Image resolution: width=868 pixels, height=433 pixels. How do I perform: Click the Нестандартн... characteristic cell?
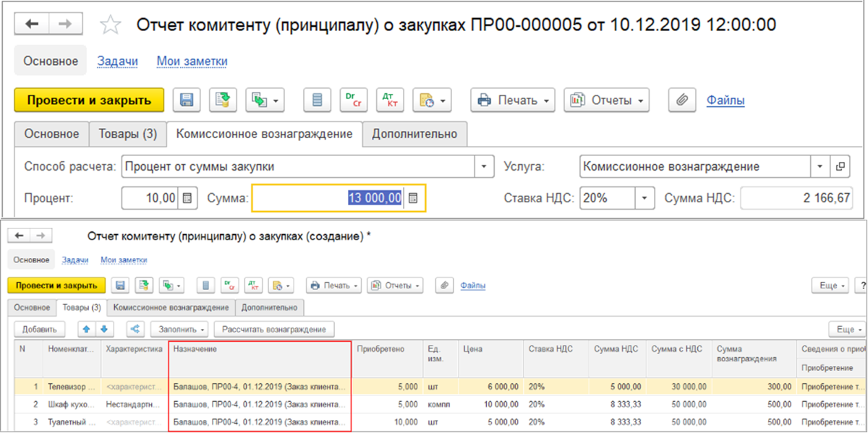tap(135, 403)
